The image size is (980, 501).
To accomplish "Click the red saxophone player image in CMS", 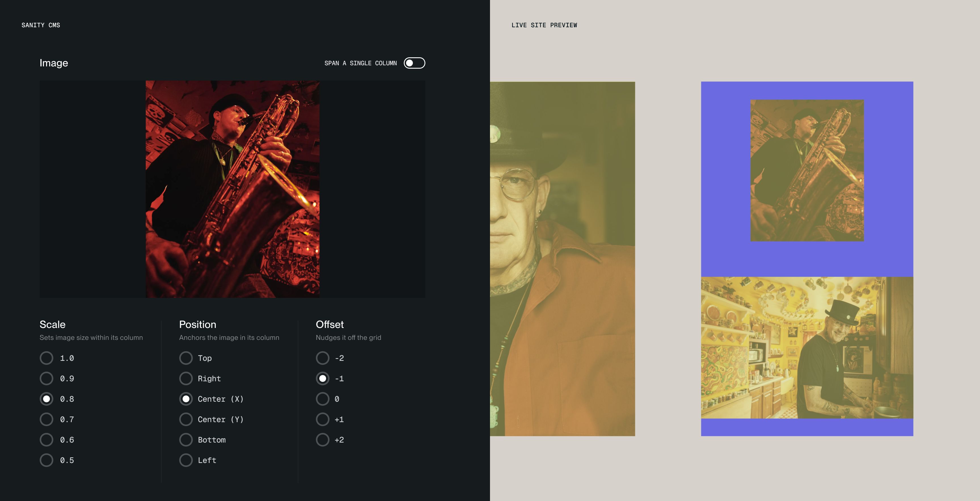I will (233, 189).
